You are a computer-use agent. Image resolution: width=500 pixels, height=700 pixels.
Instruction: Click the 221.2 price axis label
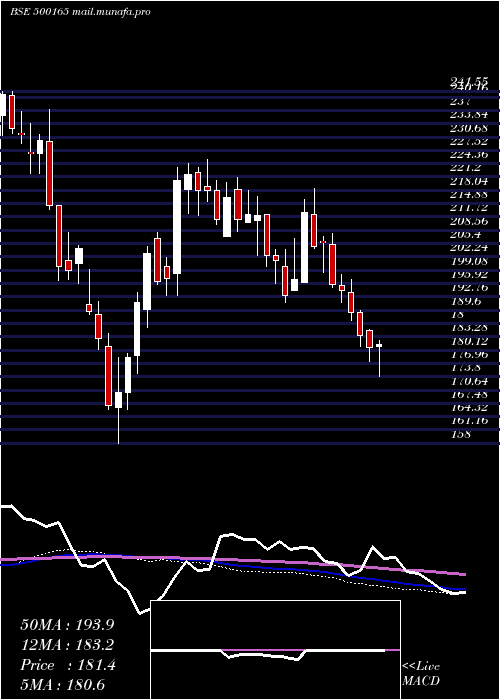coord(465,168)
